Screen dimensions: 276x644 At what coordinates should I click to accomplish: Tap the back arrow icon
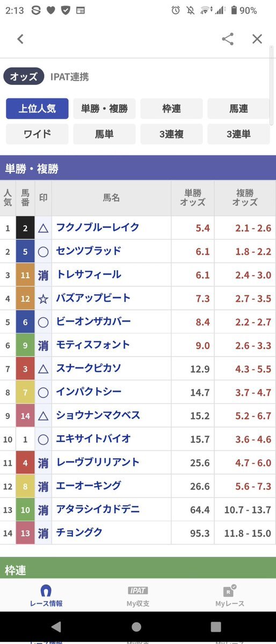[20, 39]
